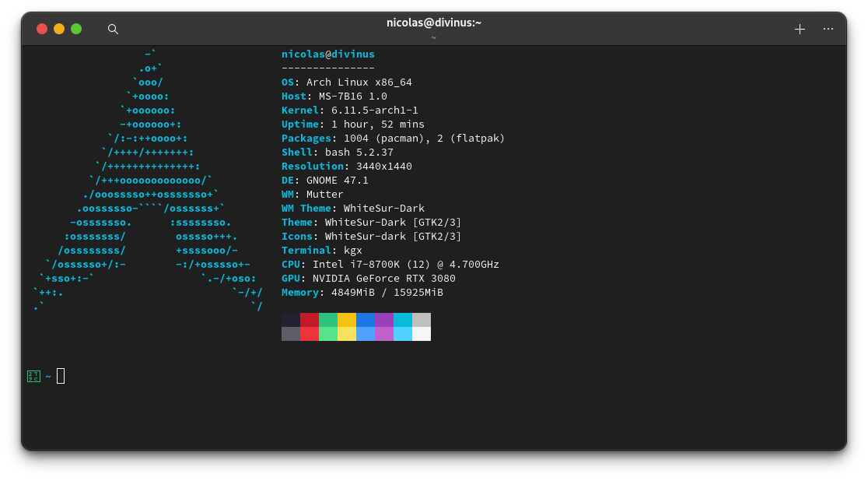This screenshot has height=481, width=868.
Task: Click the block cursor next to the prompt
Action: [60, 376]
